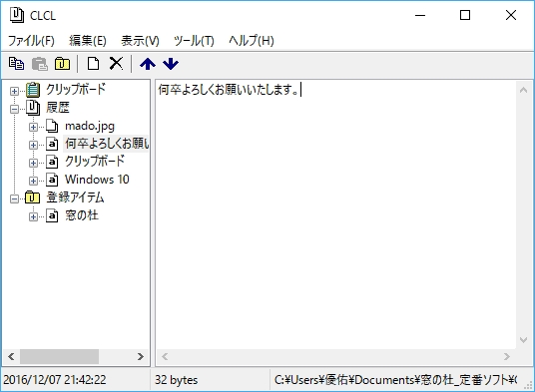
Task: Expand the クリップボード history entry node
Action: (x=33, y=163)
